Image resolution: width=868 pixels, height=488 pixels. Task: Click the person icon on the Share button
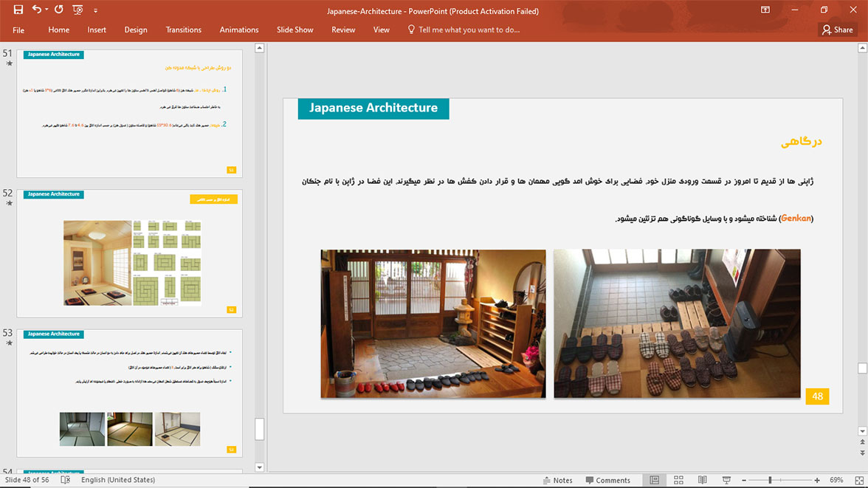coord(827,30)
